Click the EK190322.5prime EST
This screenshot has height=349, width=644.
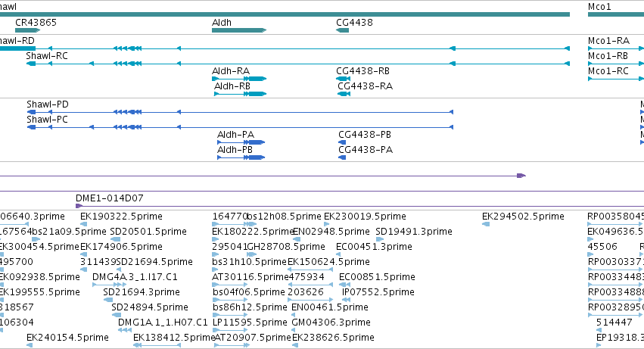121,217
